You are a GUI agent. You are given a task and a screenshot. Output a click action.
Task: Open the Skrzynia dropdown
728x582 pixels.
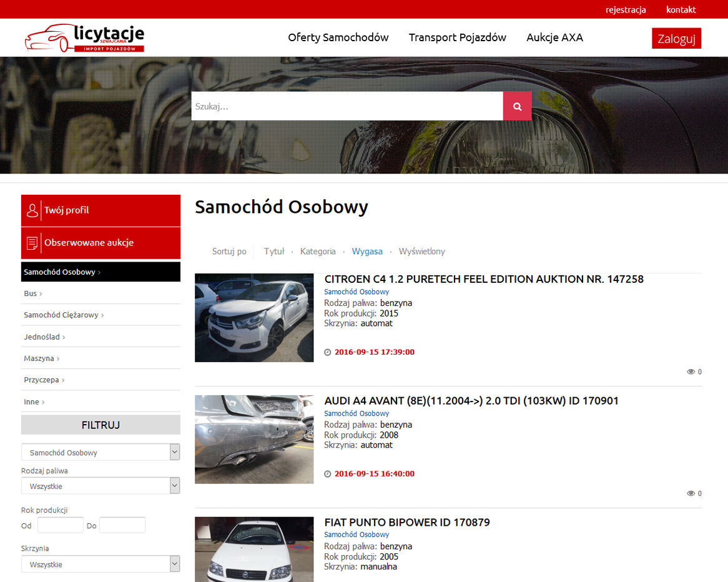pos(101,564)
